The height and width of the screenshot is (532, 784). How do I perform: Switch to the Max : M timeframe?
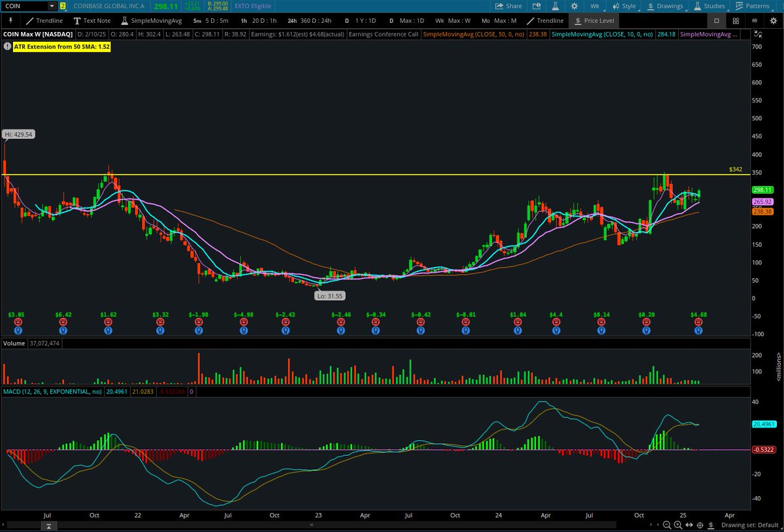pos(500,20)
